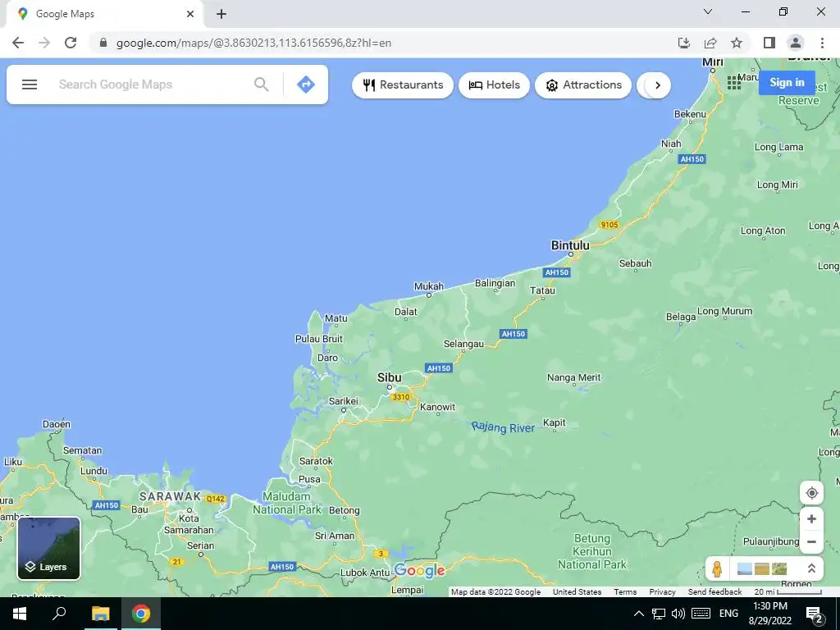This screenshot has height=630, width=840.
Task: Expand the imagery strip with double chevron
Action: (x=811, y=568)
